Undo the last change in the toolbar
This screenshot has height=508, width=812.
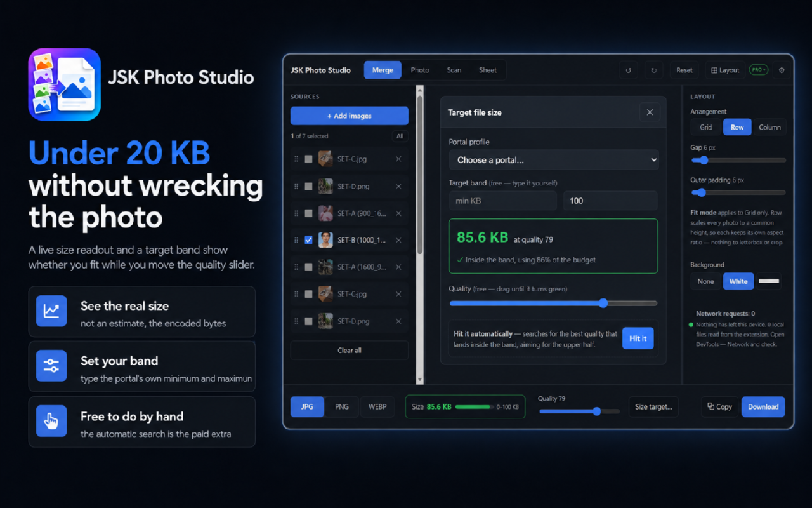pos(629,70)
